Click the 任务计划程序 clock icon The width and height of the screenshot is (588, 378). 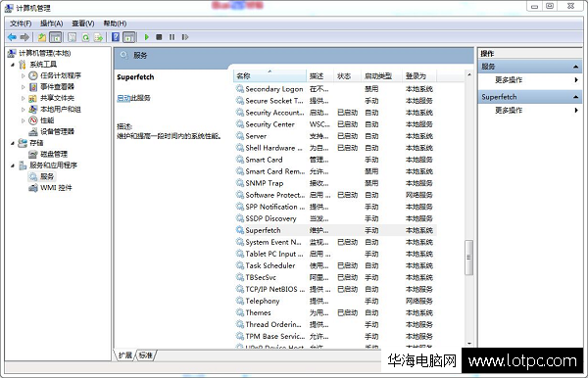(33, 75)
